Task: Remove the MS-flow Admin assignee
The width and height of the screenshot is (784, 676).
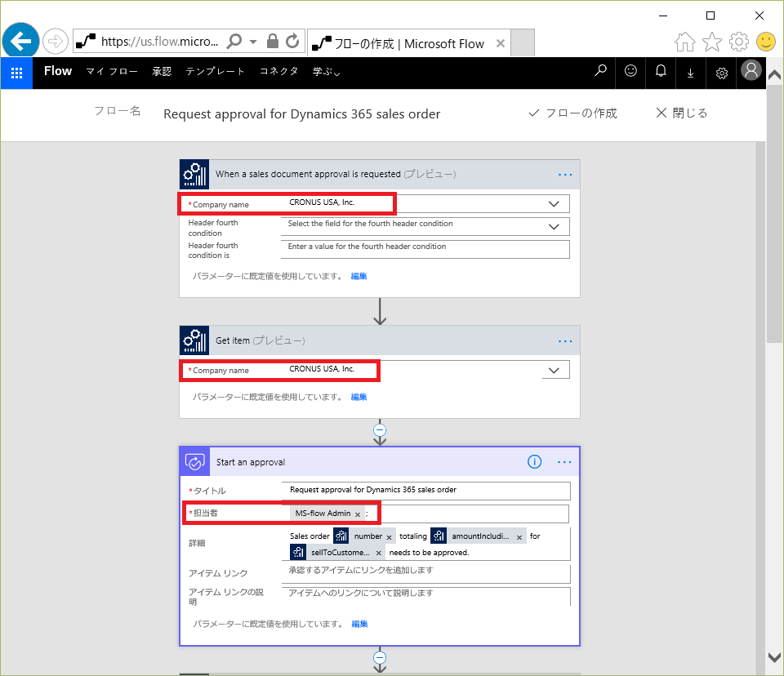Action: pyautogui.click(x=358, y=514)
